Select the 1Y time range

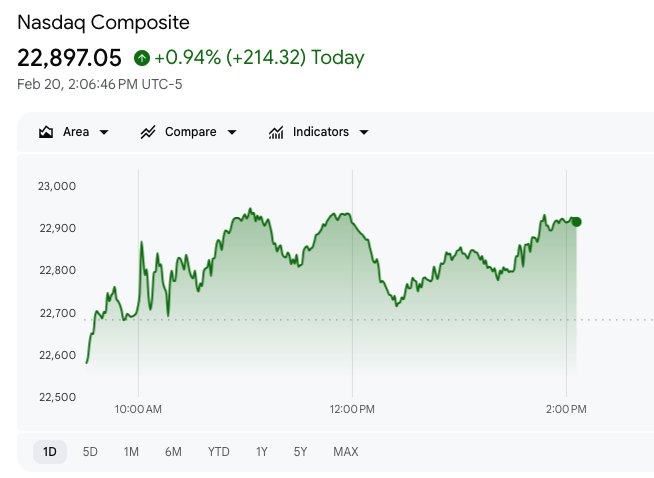262,452
